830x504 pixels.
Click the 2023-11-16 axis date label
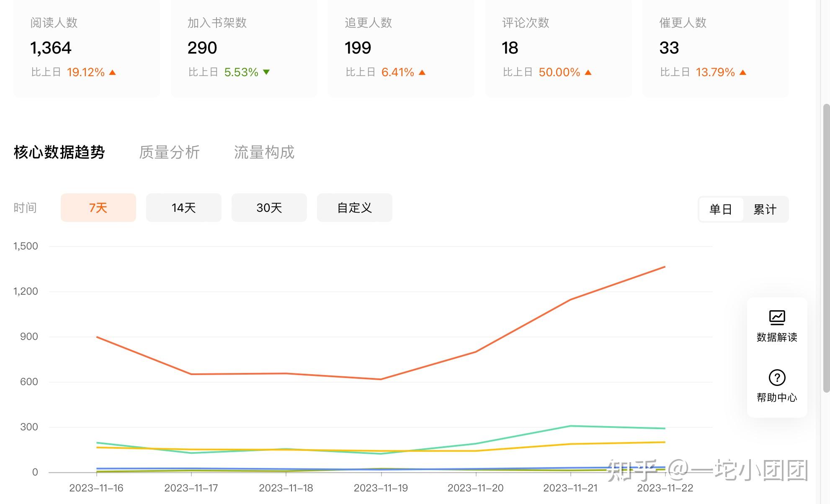[x=96, y=488]
